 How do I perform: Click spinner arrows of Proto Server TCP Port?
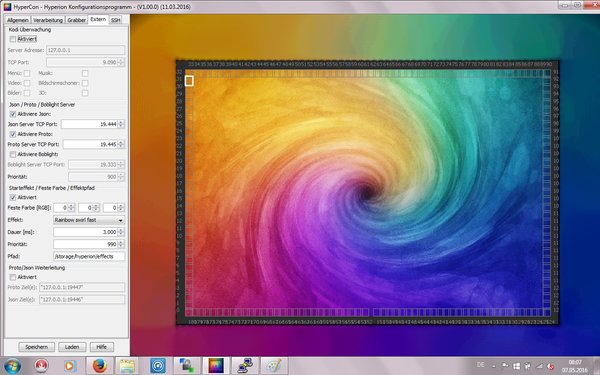(x=121, y=144)
